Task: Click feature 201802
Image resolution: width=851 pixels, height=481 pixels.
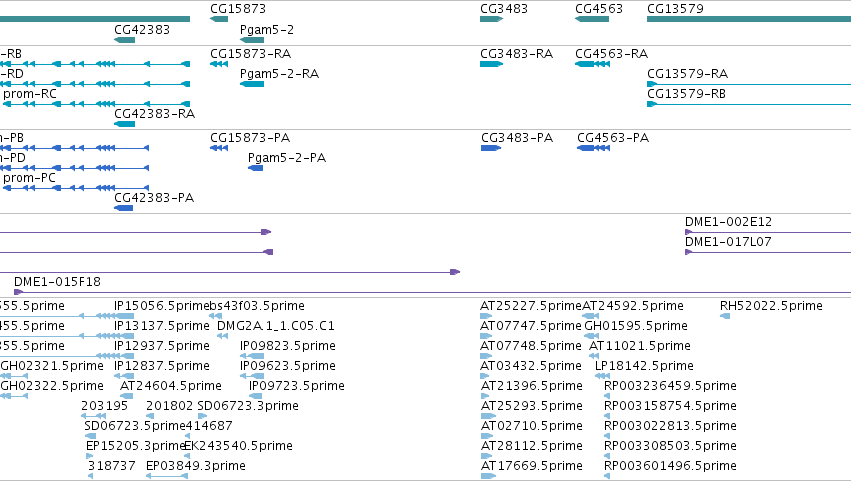Action: (x=169, y=407)
